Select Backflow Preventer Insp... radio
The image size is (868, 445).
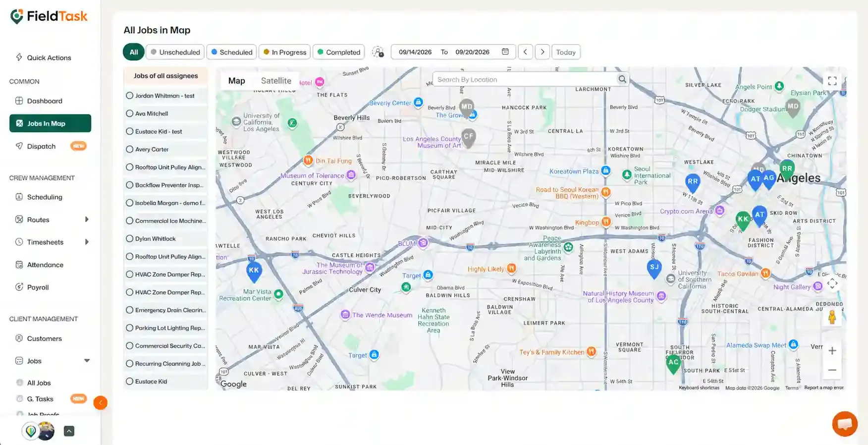(x=129, y=185)
